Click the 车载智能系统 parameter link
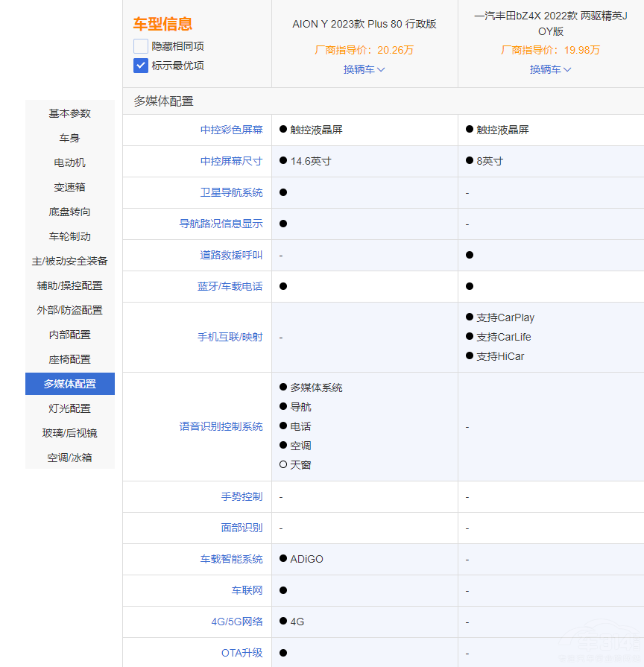This screenshot has width=644, height=667. 231,559
